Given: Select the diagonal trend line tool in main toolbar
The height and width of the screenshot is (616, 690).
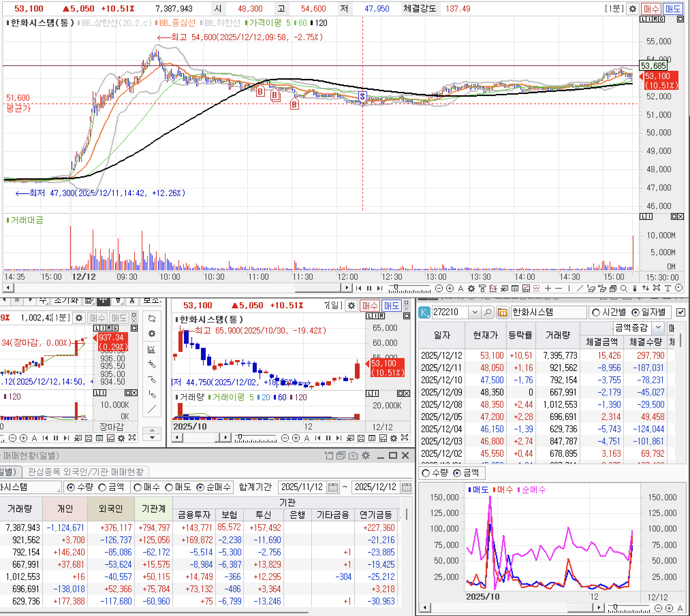Looking at the screenshot, I should pyautogui.click(x=580, y=289).
